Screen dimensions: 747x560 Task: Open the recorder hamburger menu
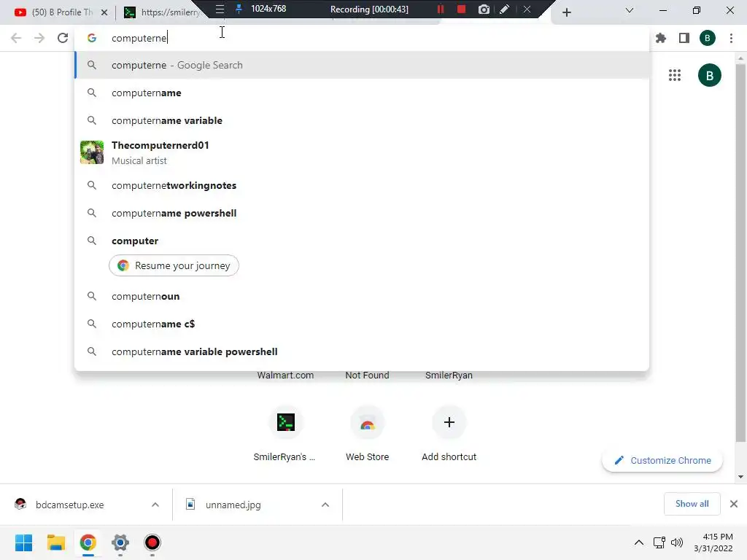pyautogui.click(x=220, y=9)
